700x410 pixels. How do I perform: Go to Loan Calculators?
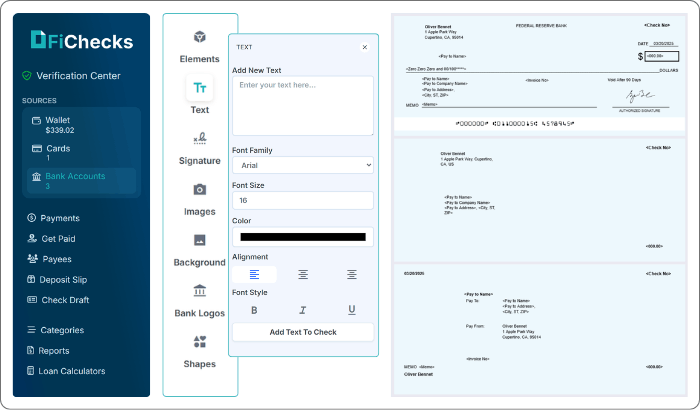click(72, 371)
